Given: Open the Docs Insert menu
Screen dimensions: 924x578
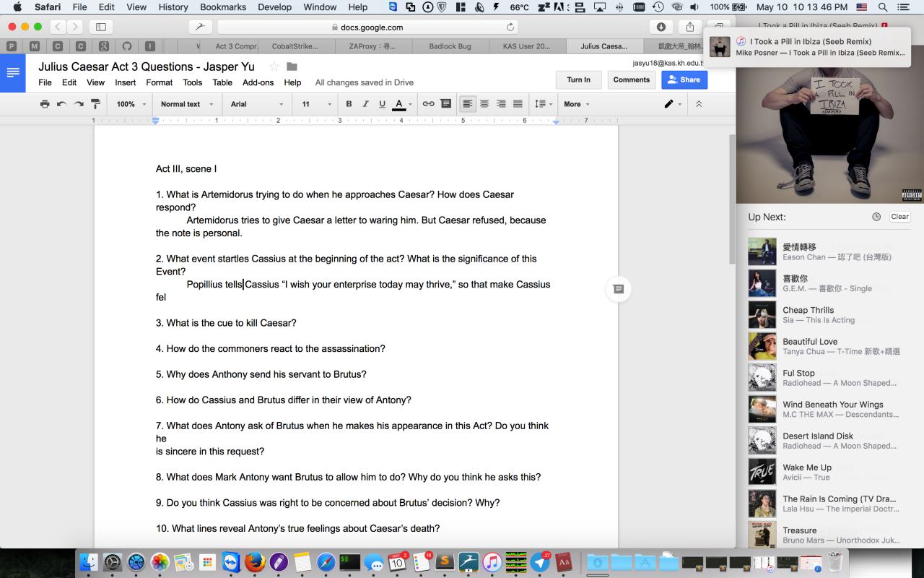Looking at the screenshot, I should (126, 82).
